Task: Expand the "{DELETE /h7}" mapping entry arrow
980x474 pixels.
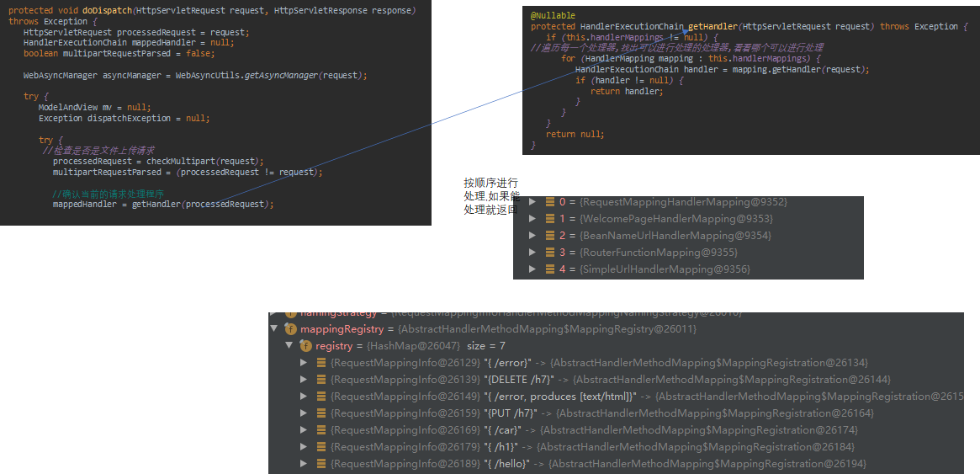Action: [x=305, y=380]
